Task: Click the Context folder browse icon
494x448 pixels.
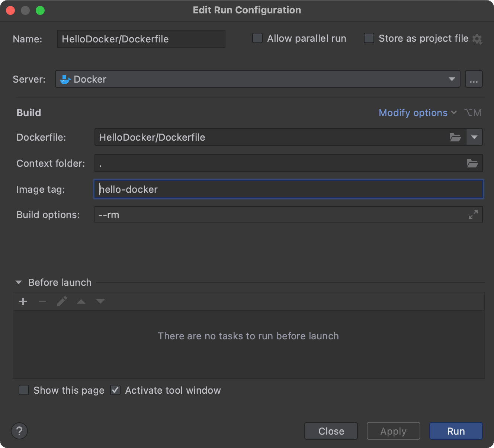Action: 473,163
